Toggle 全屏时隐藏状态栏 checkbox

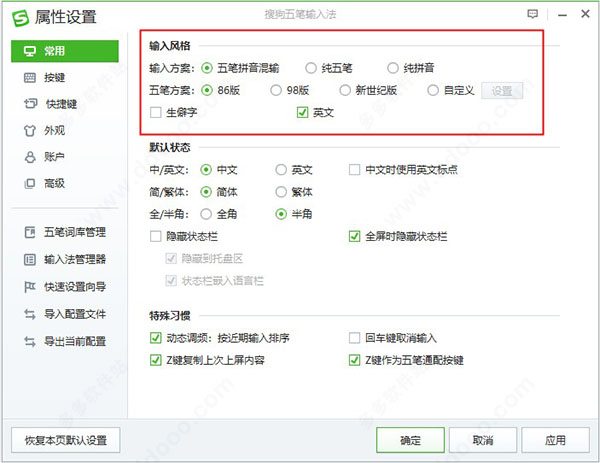(x=355, y=236)
